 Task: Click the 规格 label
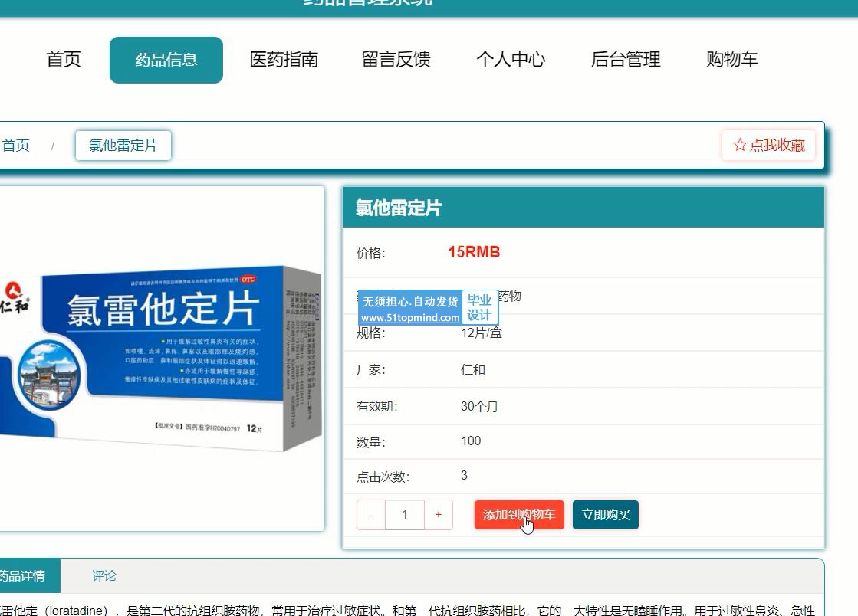tap(370, 333)
